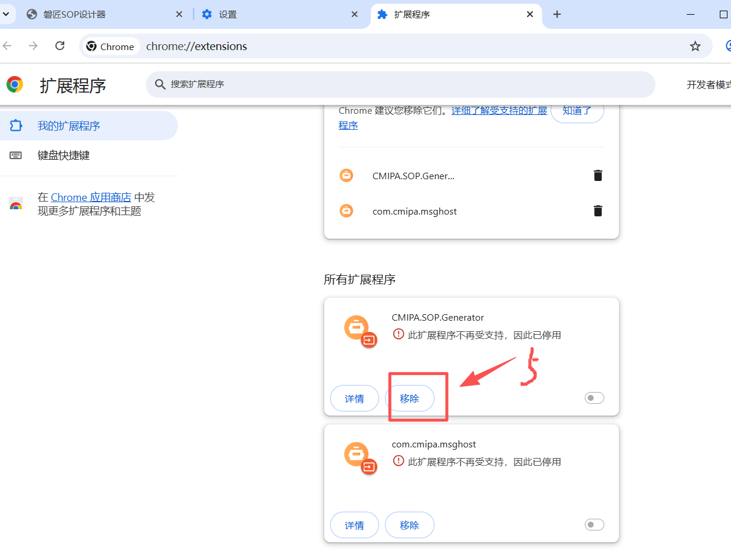Viewport: 731px width, 560px height.
Task: Click the Chrome site info chip
Action: 111,46
